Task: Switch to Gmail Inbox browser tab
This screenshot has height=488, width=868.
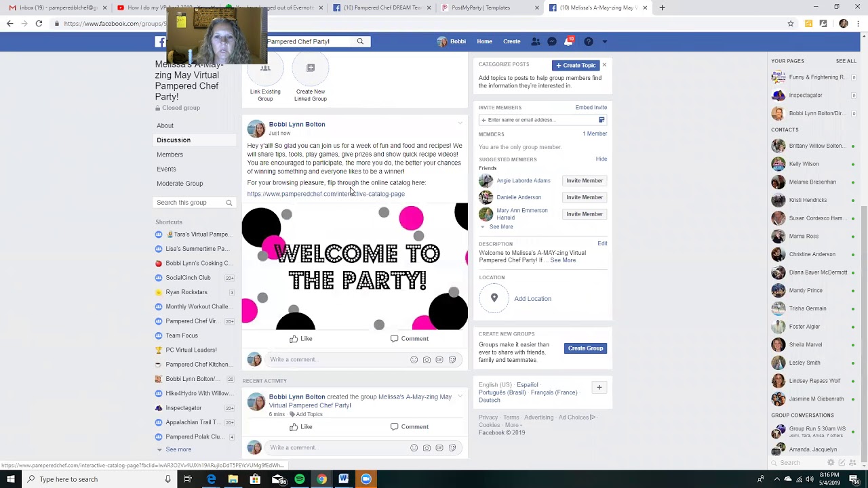Action: tap(58, 7)
